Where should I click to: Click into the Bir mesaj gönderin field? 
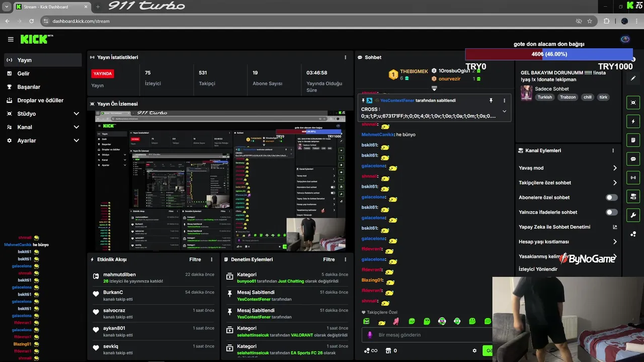point(428,335)
